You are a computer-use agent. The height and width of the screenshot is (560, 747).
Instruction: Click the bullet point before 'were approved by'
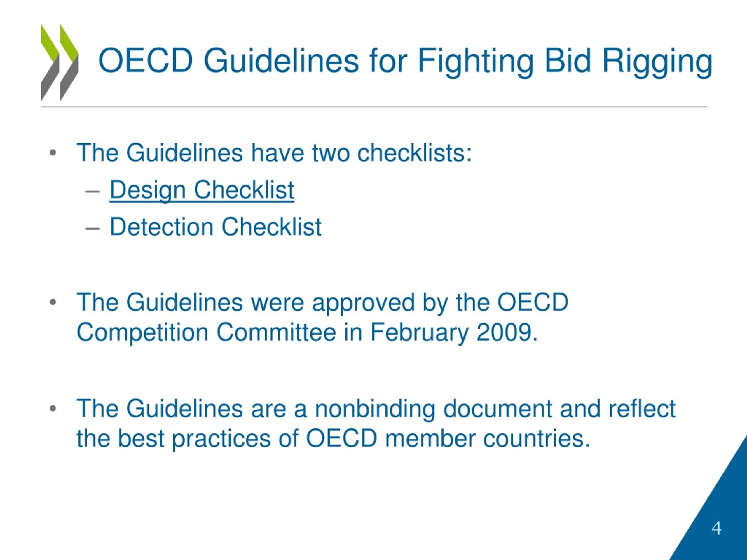point(53,302)
